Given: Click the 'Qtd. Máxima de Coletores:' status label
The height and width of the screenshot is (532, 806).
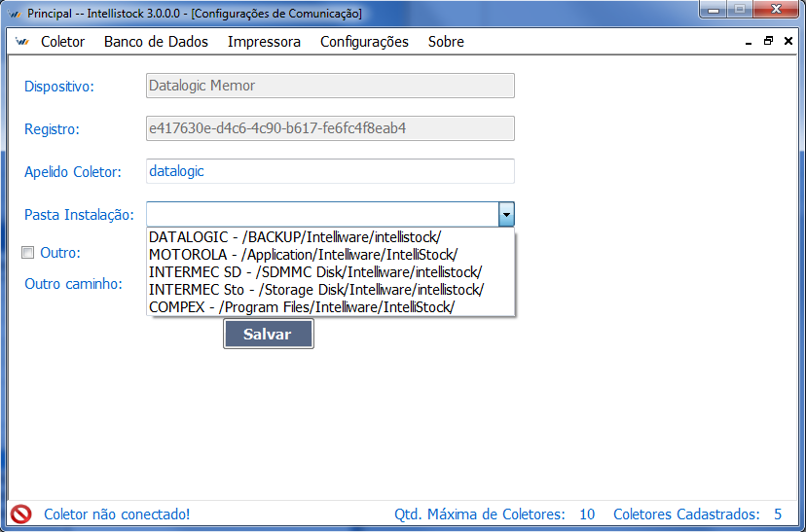Looking at the screenshot, I should [x=480, y=514].
